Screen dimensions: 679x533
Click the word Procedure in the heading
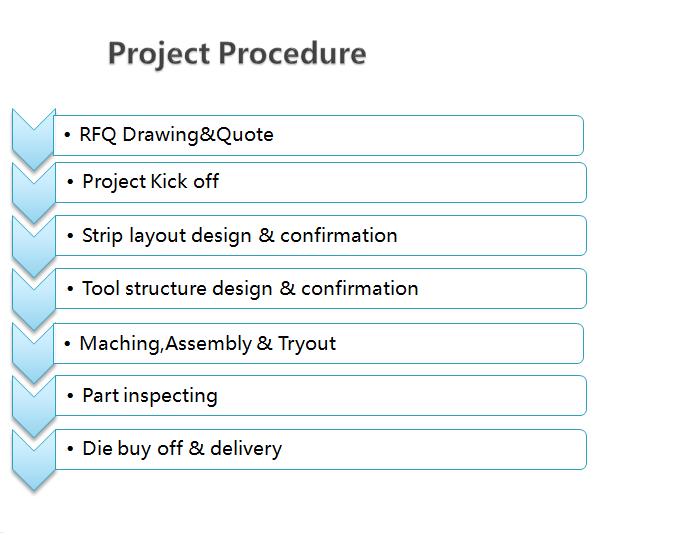pos(292,53)
